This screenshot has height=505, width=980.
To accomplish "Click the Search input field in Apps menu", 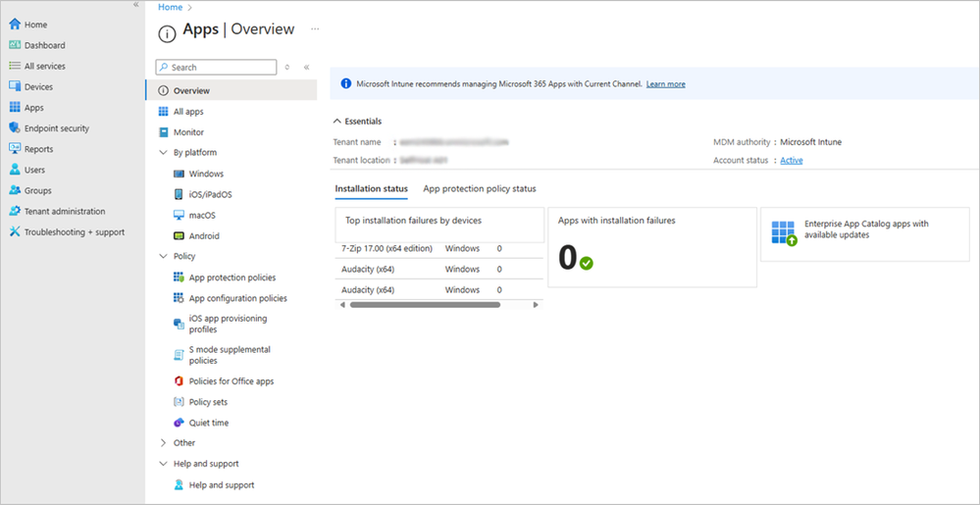I will point(216,68).
